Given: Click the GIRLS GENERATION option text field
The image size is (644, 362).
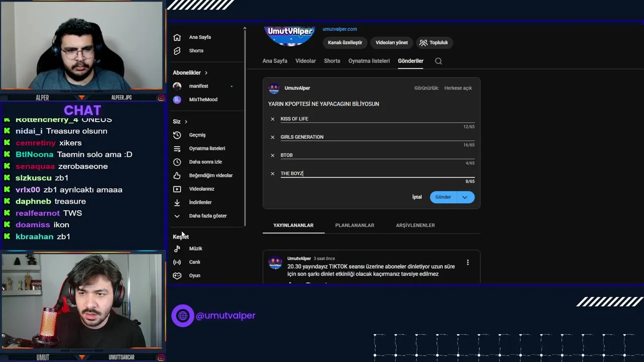Looking at the screenshot, I should pyautogui.click(x=377, y=137).
